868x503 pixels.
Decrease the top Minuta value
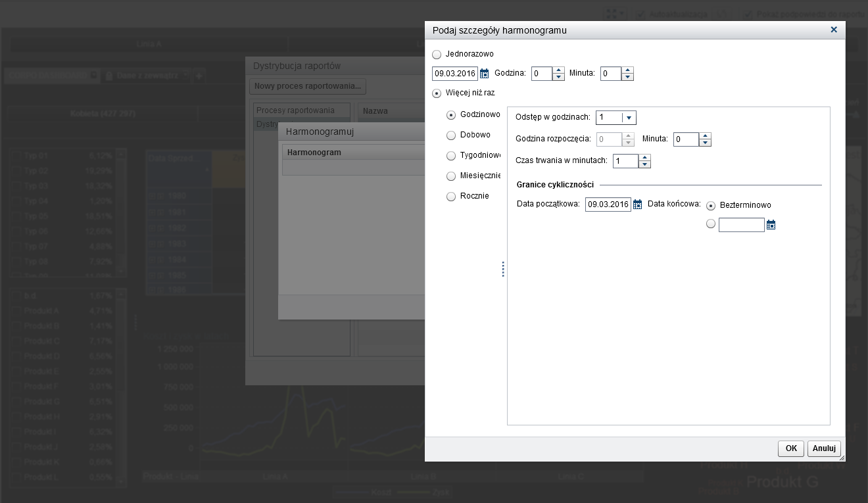point(627,77)
